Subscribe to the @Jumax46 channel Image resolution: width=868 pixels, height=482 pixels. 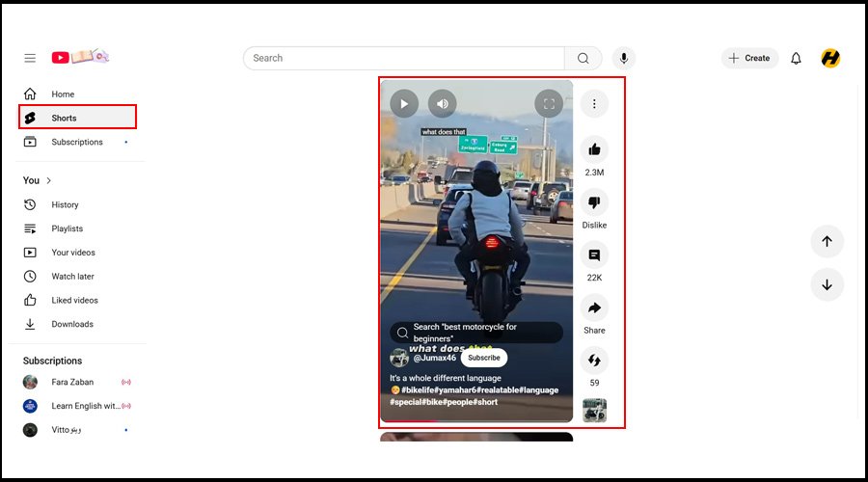(483, 358)
